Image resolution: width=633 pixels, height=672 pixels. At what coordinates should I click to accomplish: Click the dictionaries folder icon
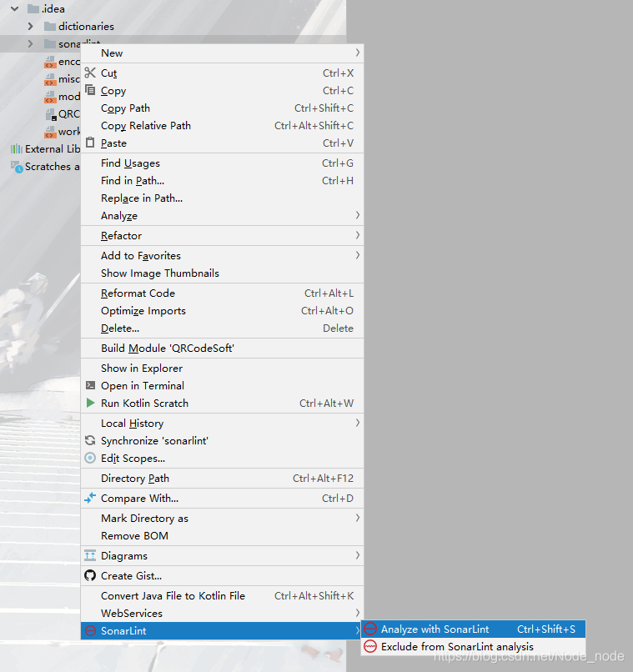(50, 26)
